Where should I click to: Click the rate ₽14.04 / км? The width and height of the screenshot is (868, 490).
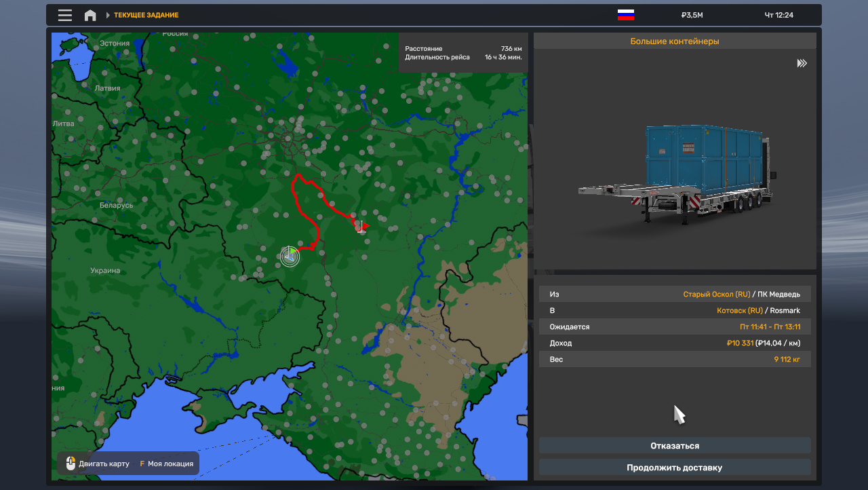pyautogui.click(x=778, y=343)
